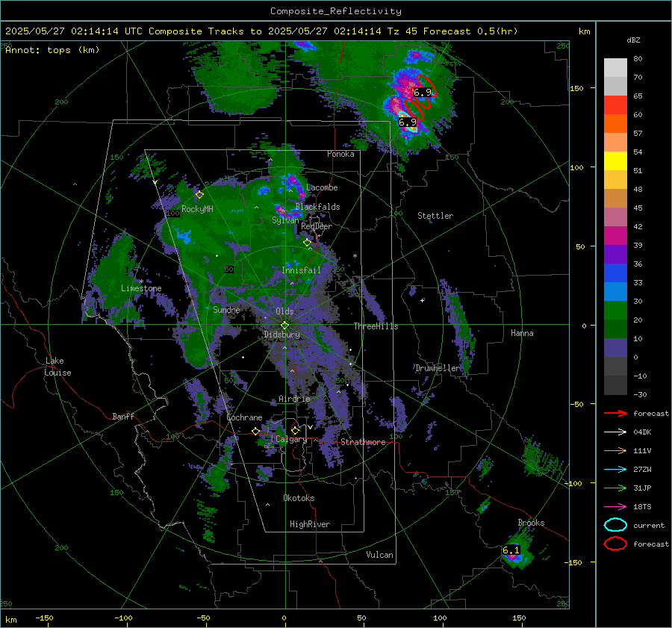Click the magenta 39-42 dBZ color swatch
Image resolution: width=672 pixels, height=628 pixels.
click(x=615, y=236)
